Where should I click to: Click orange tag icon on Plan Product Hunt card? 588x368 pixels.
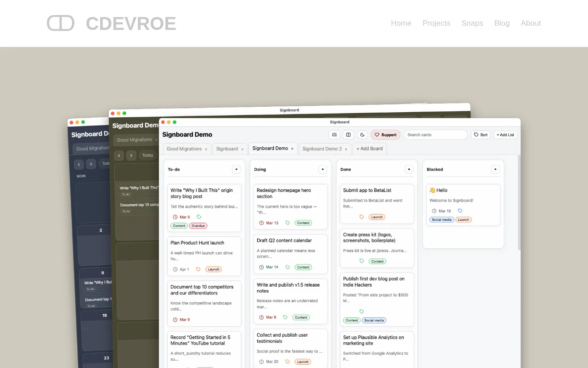click(198, 269)
